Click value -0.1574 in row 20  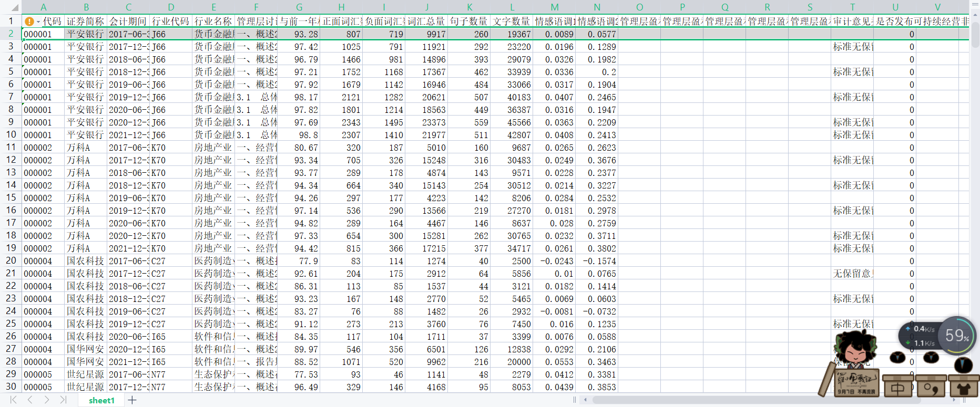(597, 261)
